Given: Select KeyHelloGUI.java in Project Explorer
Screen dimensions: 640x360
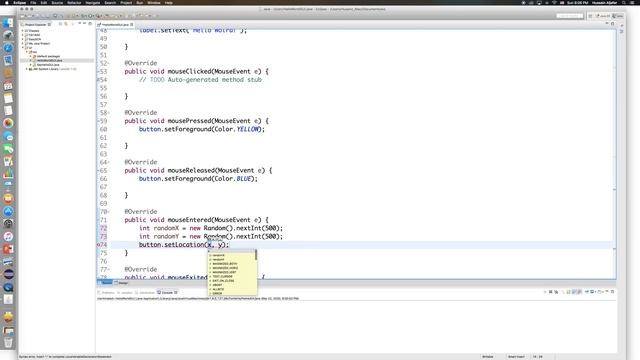Looking at the screenshot, I should click(47, 64).
